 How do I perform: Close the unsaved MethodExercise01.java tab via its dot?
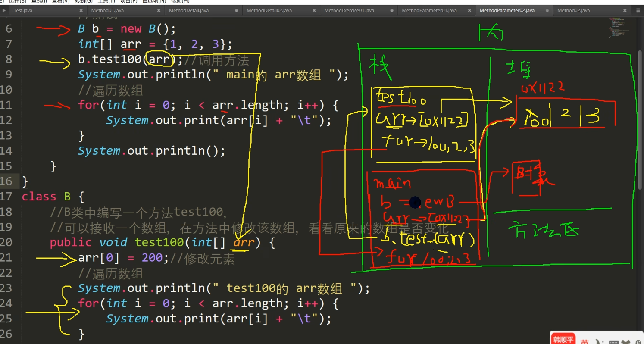(391, 10)
